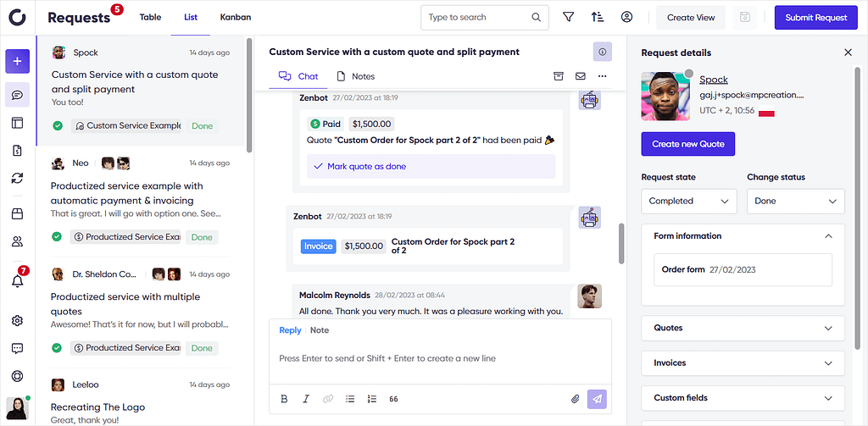Click the Type to search field
The image size is (868, 426).
pyautogui.click(x=484, y=17)
